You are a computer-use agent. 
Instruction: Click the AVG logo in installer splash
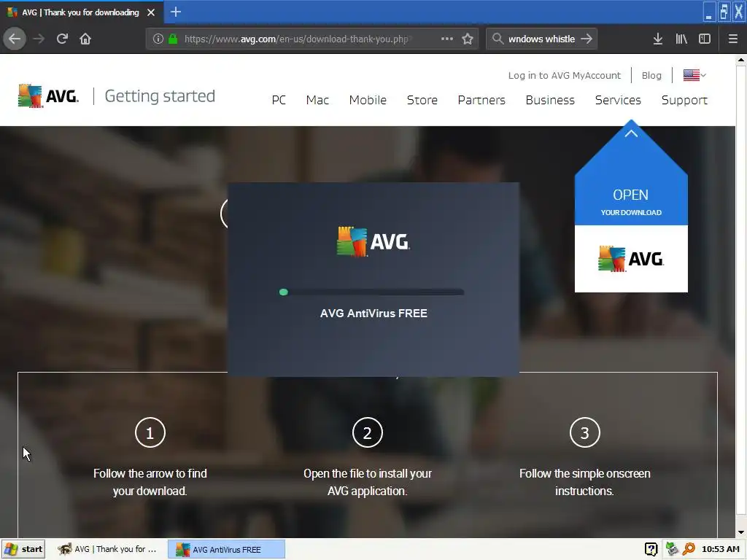pos(373,241)
